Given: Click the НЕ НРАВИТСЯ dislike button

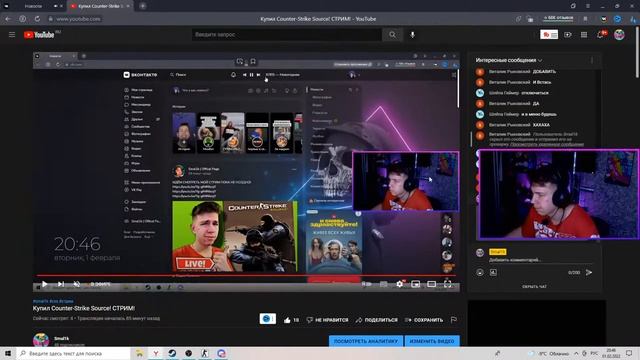Looking at the screenshot, I should (328, 320).
